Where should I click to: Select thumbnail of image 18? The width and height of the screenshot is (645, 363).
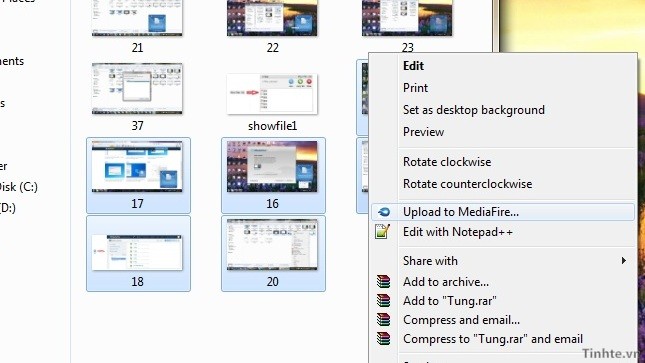pos(137,252)
